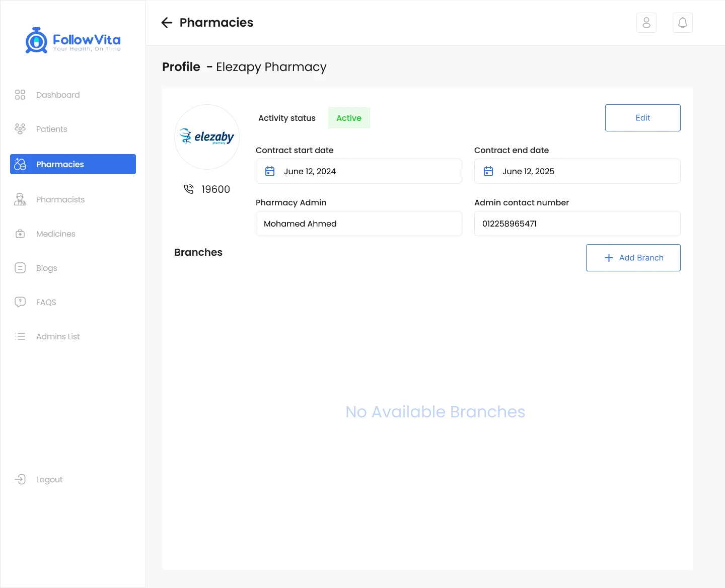The height and width of the screenshot is (588, 725).
Task: Click the Add Branch button
Action: [x=633, y=258]
